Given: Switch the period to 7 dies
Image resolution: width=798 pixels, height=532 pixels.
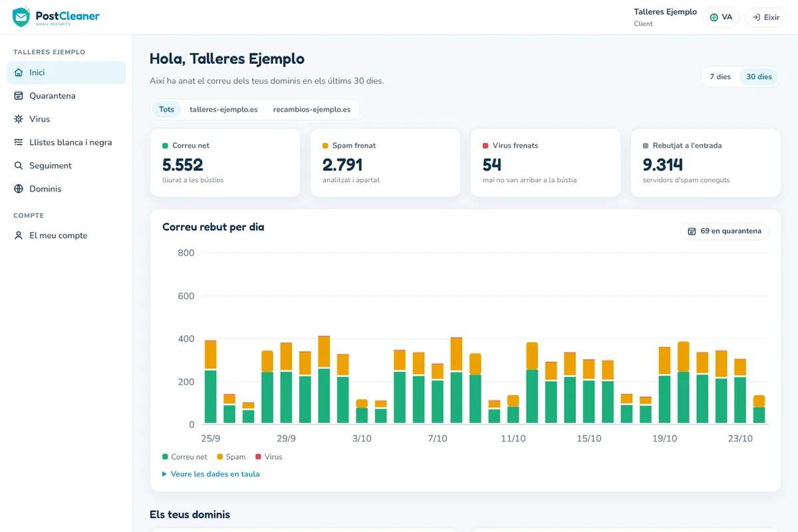Looking at the screenshot, I should [720, 76].
